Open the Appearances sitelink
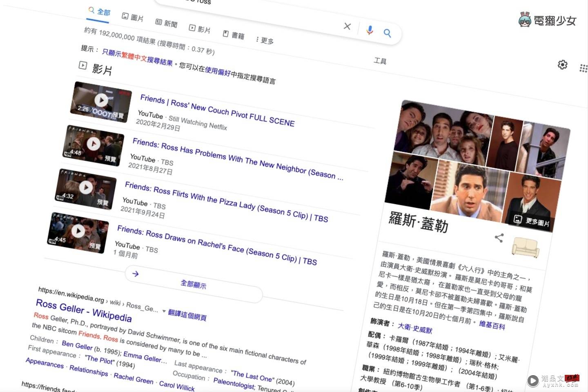This screenshot has height=392, width=588. [x=45, y=363]
